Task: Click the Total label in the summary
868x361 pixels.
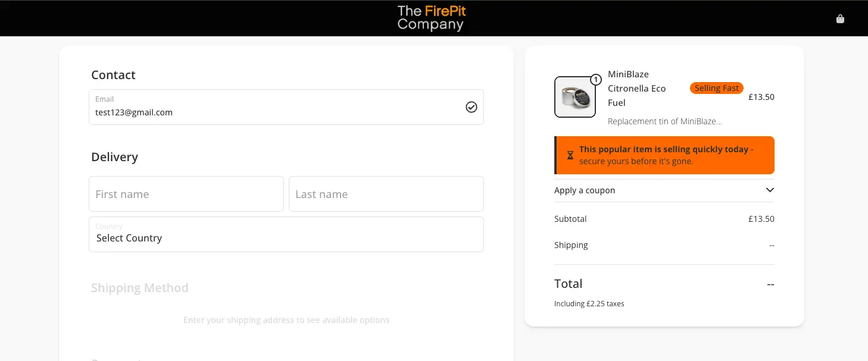Action: click(568, 284)
